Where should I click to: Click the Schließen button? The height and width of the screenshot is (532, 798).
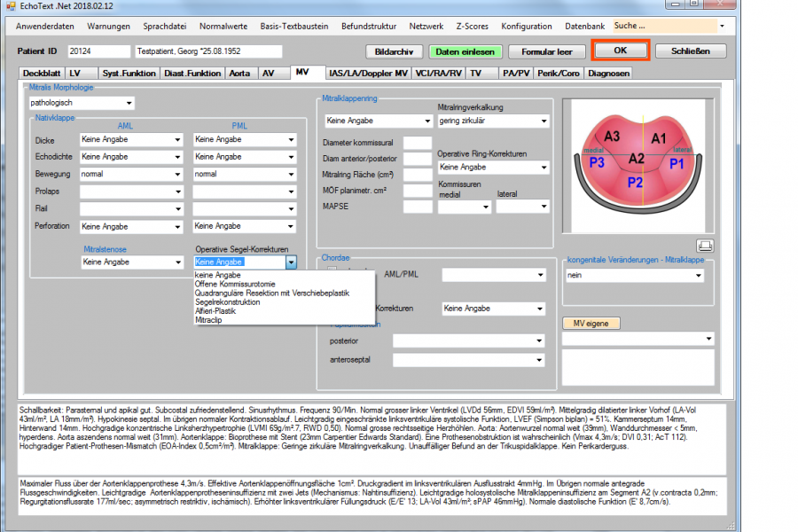(x=691, y=51)
